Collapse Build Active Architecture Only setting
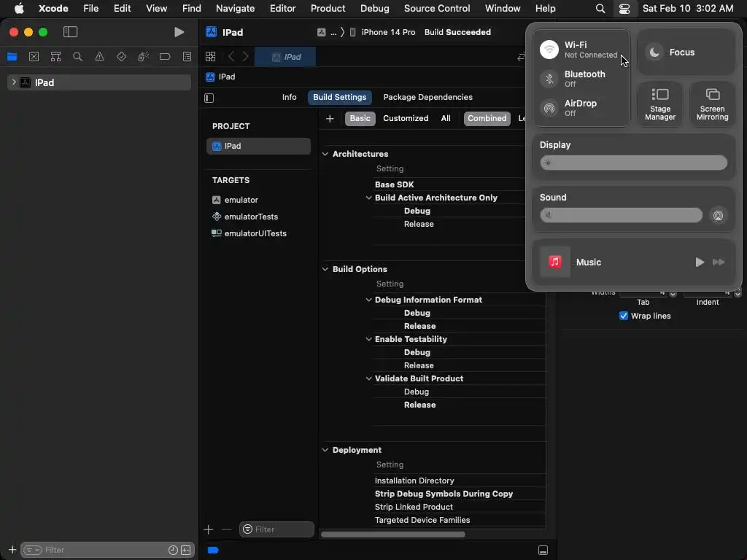The image size is (747, 560). click(368, 198)
